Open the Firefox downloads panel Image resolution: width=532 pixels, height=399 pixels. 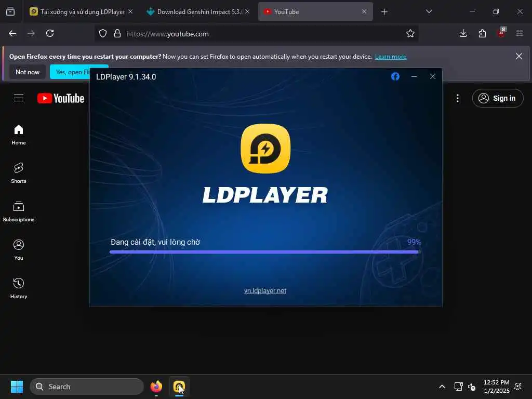click(x=463, y=33)
